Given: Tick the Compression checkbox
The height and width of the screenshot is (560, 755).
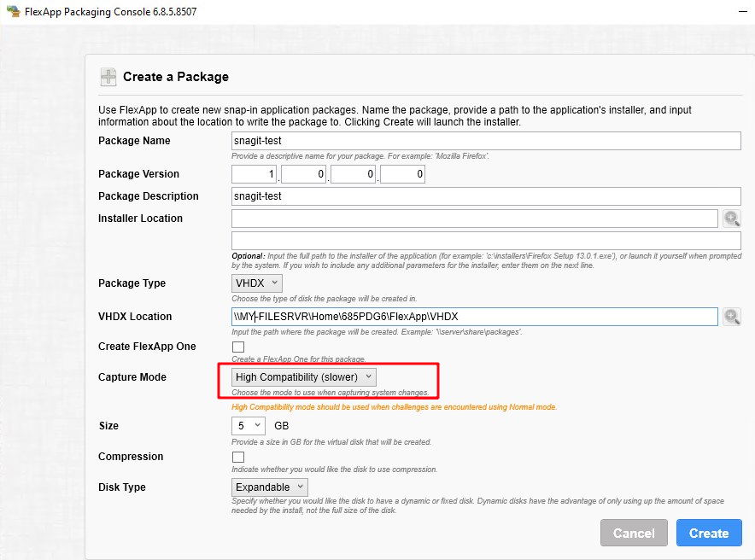Looking at the screenshot, I should pyautogui.click(x=238, y=457).
